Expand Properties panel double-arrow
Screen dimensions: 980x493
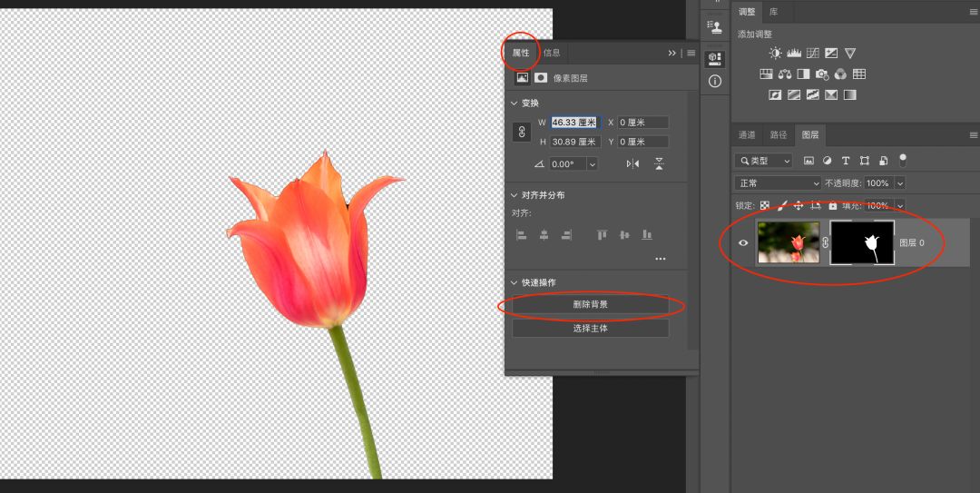tap(671, 54)
